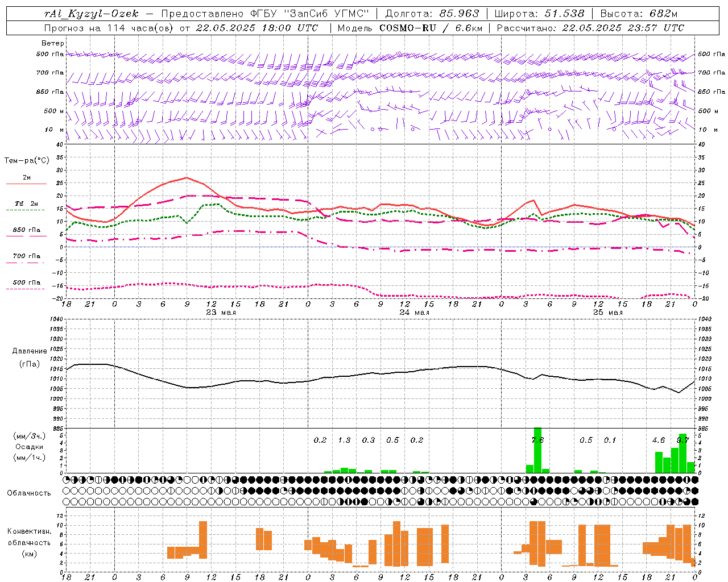Click the (мм/1ч.) precipitation unit label
Image resolution: width=728 pixels, height=582 pixels.
pos(30,458)
